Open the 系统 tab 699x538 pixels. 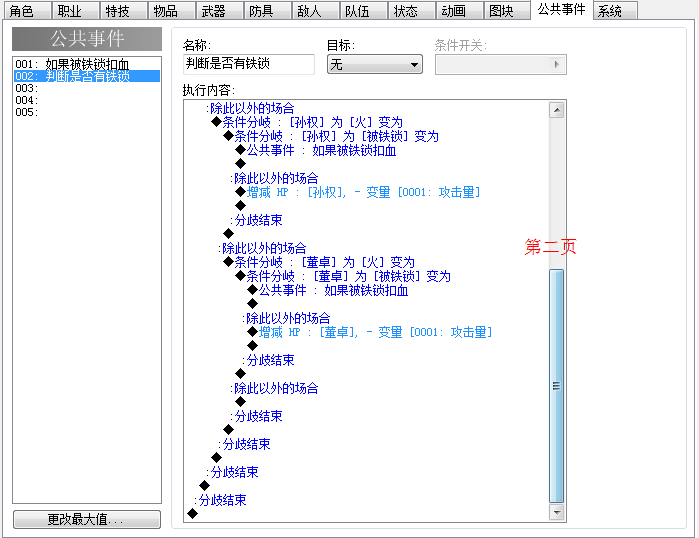pyautogui.click(x=615, y=11)
